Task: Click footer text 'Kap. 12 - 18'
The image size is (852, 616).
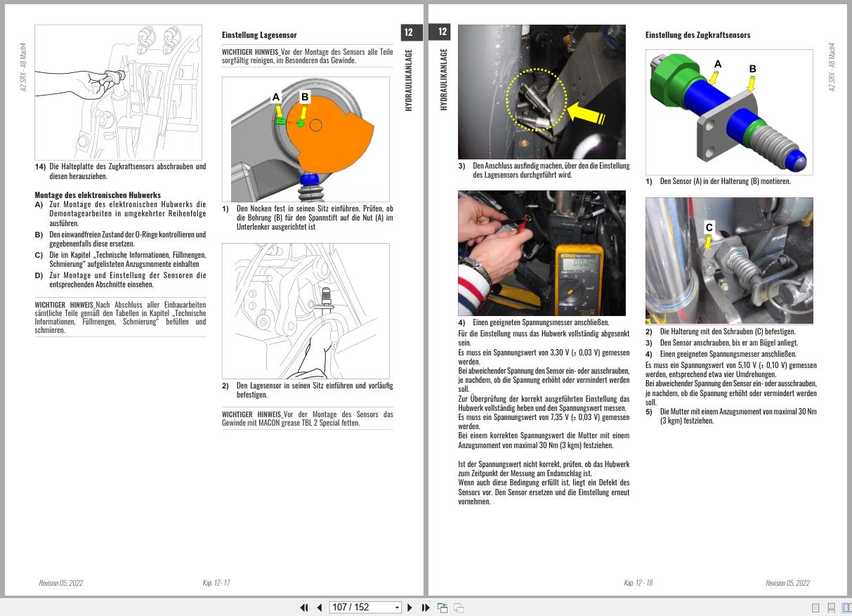Action: [x=638, y=583]
